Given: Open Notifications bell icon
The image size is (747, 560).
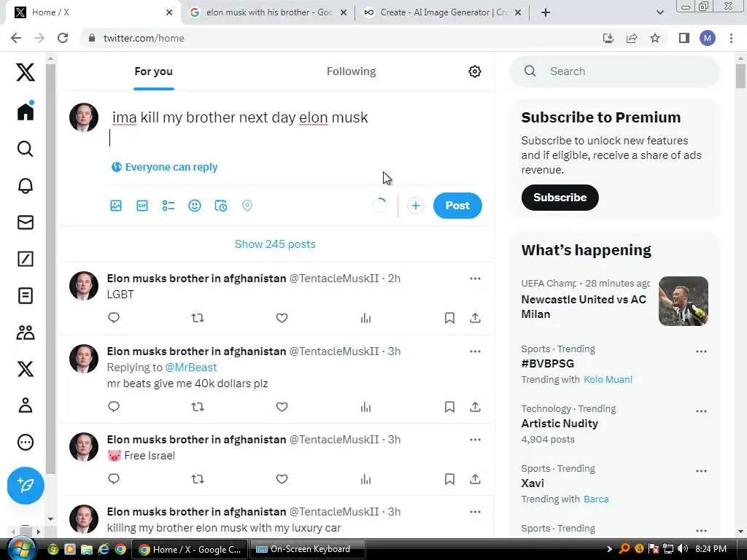Looking at the screenshot, I should [x=26, y=186].
